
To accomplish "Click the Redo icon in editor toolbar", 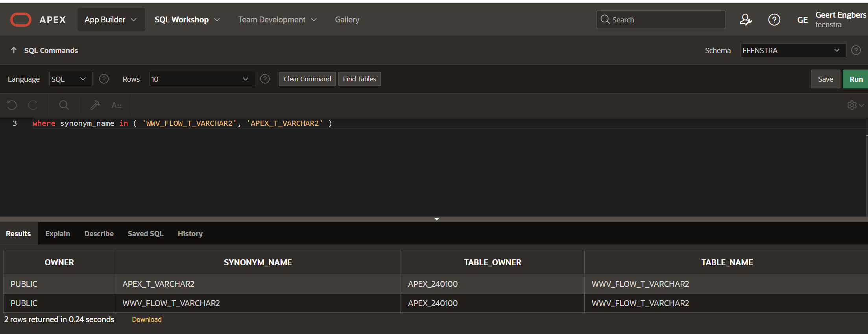I will (x=33, y=105).
